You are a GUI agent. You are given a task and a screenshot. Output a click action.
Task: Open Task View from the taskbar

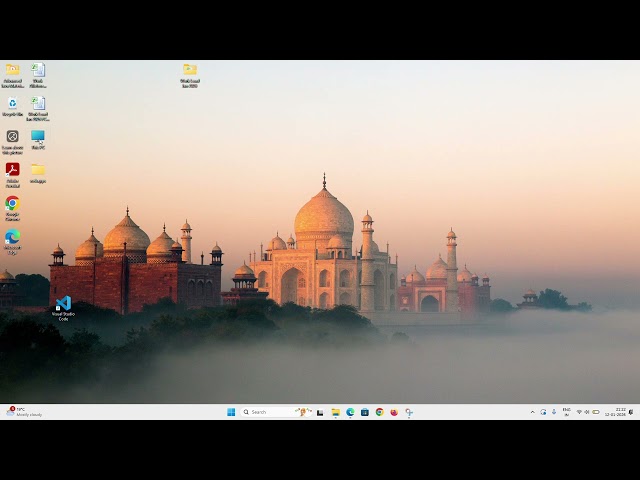320,412
